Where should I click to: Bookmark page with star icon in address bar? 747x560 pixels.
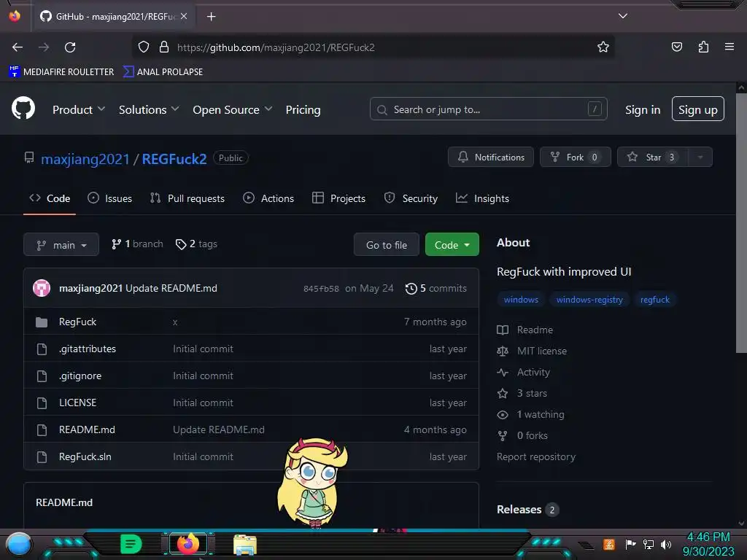[x=603, y=47]
